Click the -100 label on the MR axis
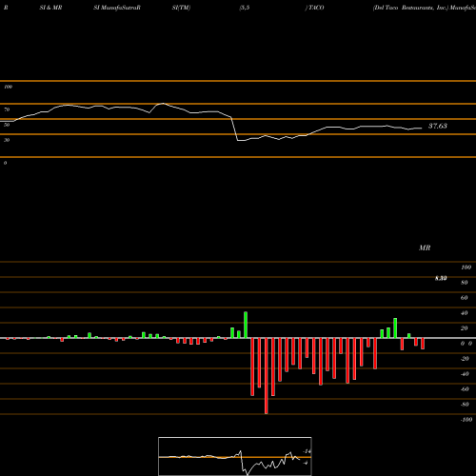This screenshot has height=476, width=476. [x=466, y=420]
